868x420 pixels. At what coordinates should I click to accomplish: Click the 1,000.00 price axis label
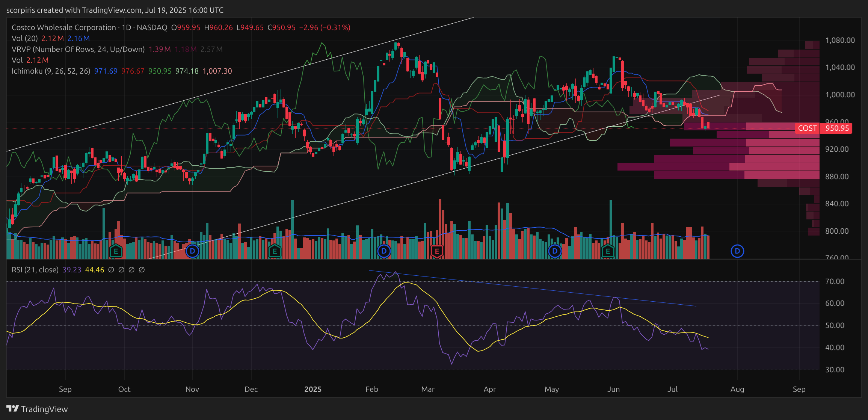[x=840, y=95]
